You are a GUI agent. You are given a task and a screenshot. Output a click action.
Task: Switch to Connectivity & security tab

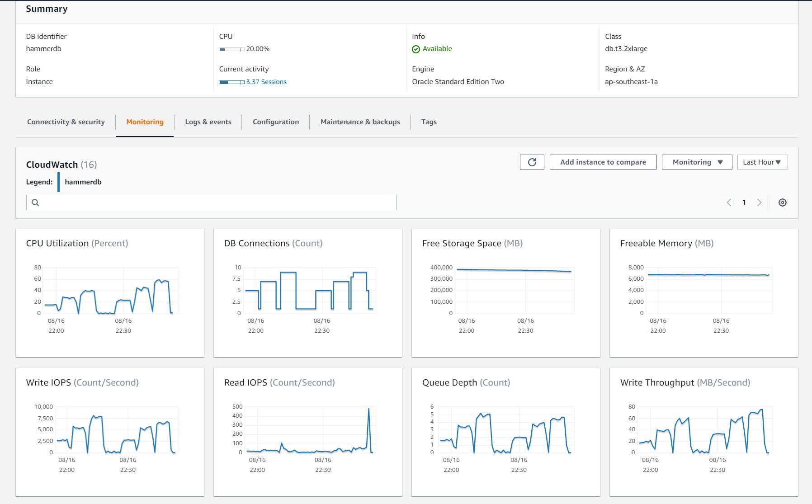[66, 122]
